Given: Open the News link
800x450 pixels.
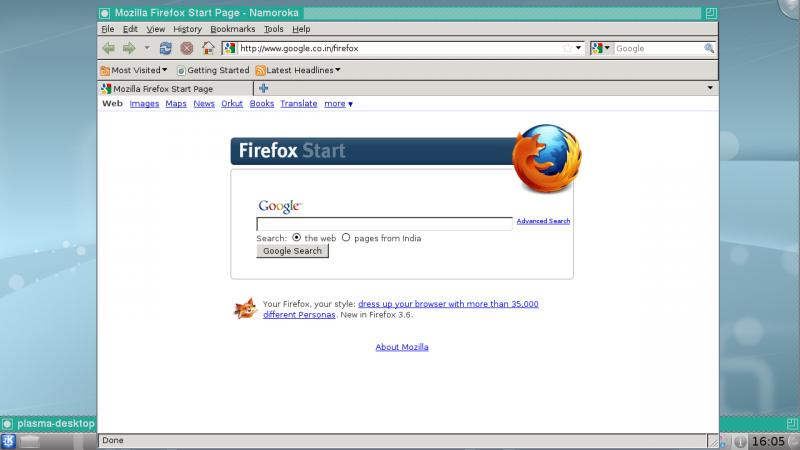Looking at the screenshot, I should point(204,104).
